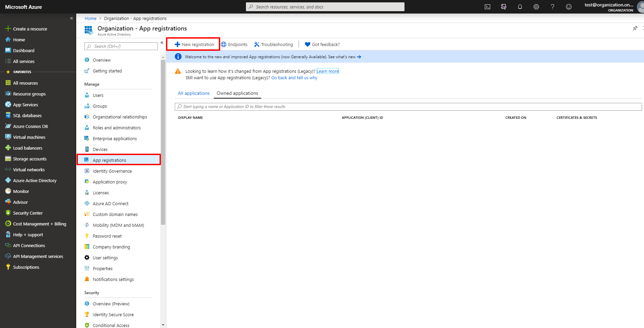Open the directory and subscription filter icon

(504, 7)
